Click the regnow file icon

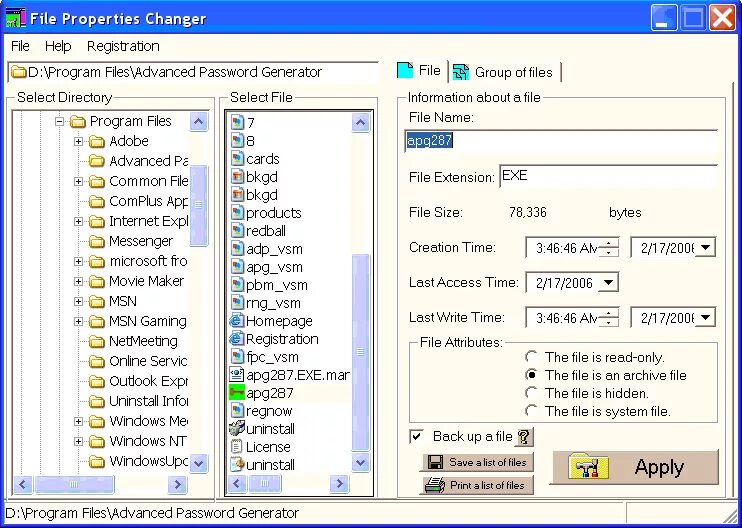237,411
